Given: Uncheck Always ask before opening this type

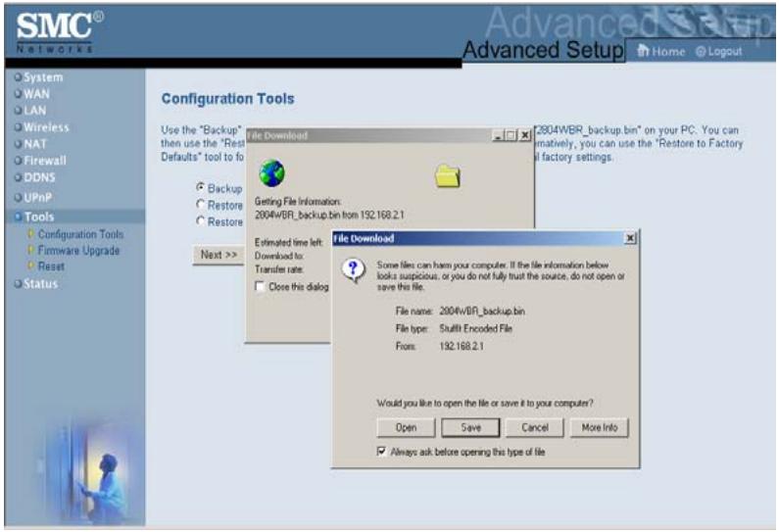Looking at the screenshot, I should coord(381,452).
